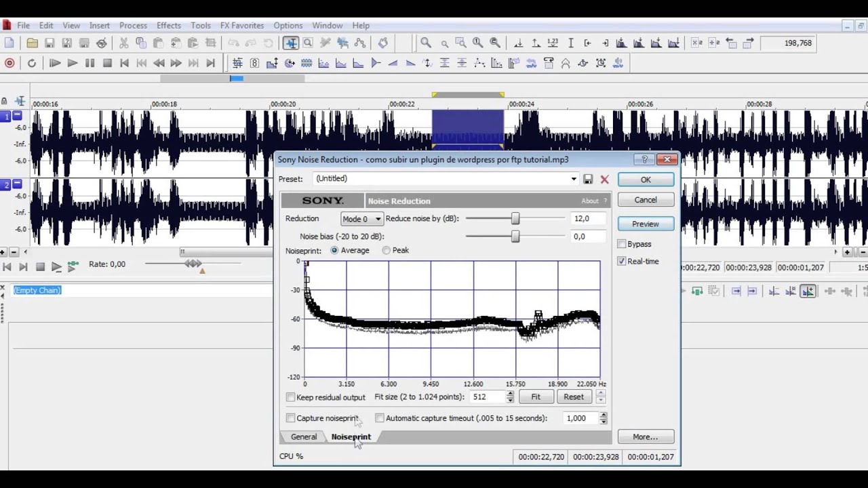
Task: Toggle Loop Playback in the transport bar
Action: 32,63
